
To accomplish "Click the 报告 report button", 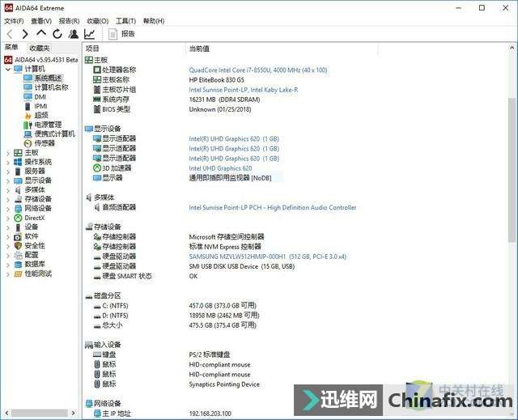I will coord(122,34).
